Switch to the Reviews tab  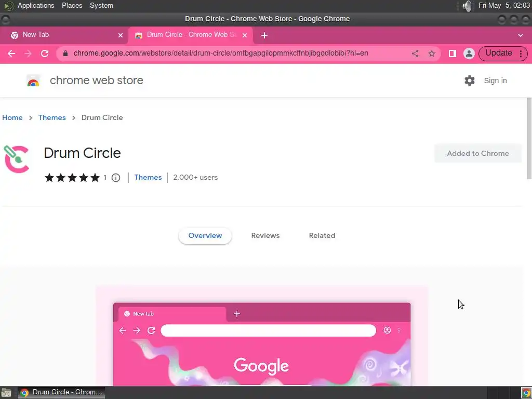(265, 235)
